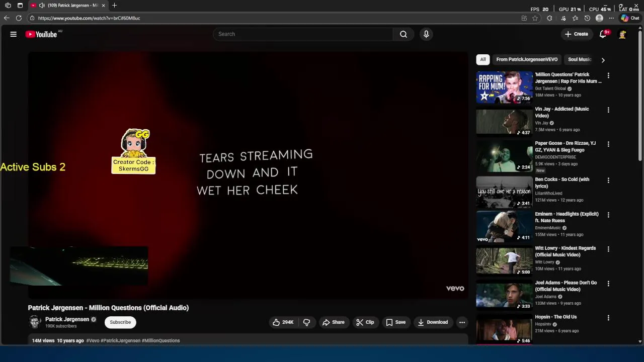Open the favorites list icon
This screenshot has width=644, height=362.
pos(575,18)
